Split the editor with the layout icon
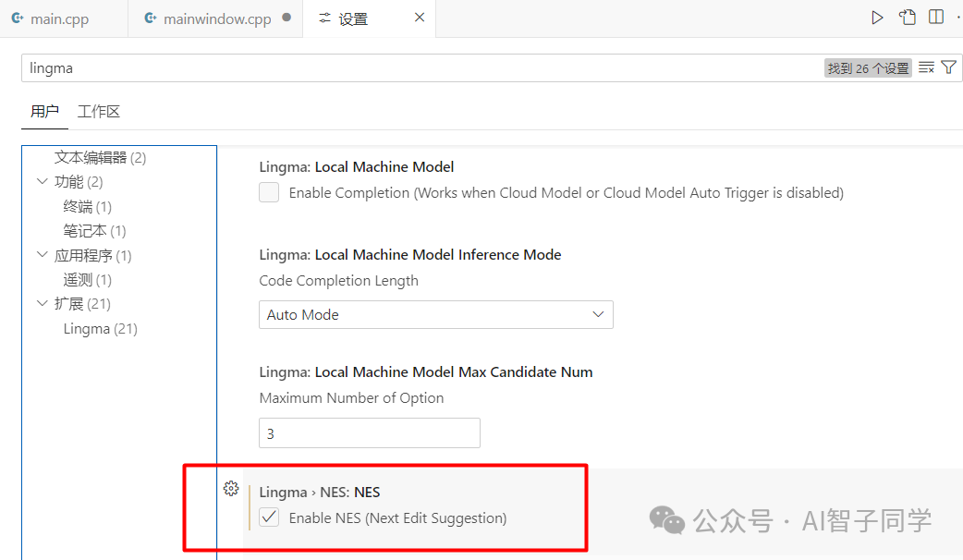The width and height of the screenshot is (963, 560). [x=936, y=18]
